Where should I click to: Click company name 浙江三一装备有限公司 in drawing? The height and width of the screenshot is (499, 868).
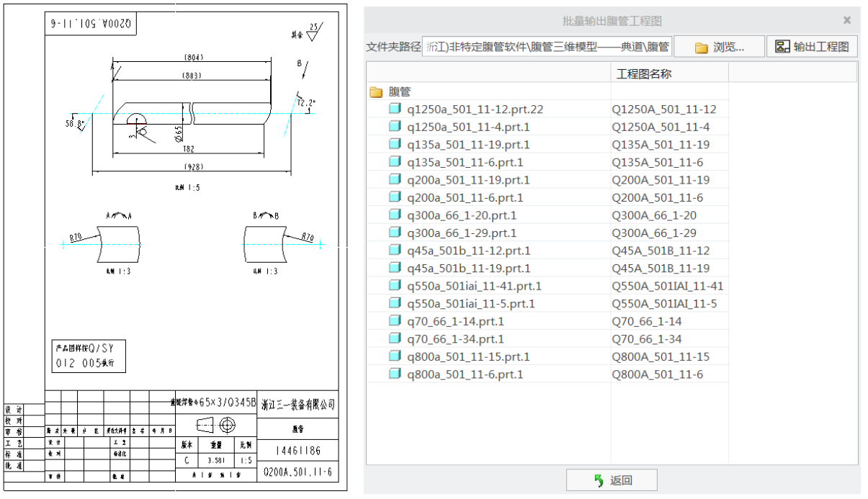[x=297, y=405]
